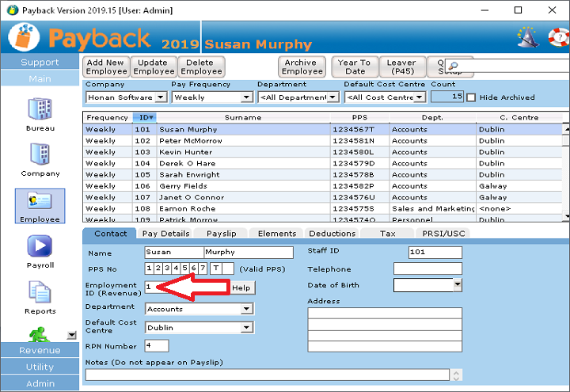Viewport: 570px width, 392px height.
Task: Open the Default Cost Centre filter dropdown
Action: pyautogui.click(x=420, y=97)
